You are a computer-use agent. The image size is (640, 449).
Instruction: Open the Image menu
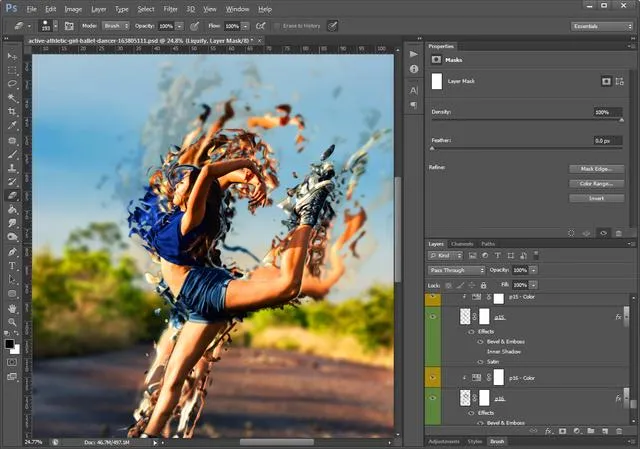pyautogui.click(x=73, y=9)
